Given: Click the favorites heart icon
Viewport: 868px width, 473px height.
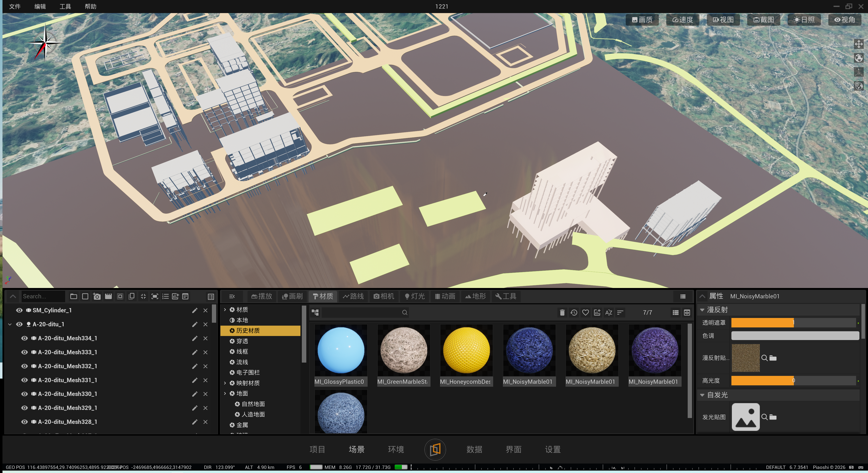Looking at the screenshot, I should coord(586,313).
